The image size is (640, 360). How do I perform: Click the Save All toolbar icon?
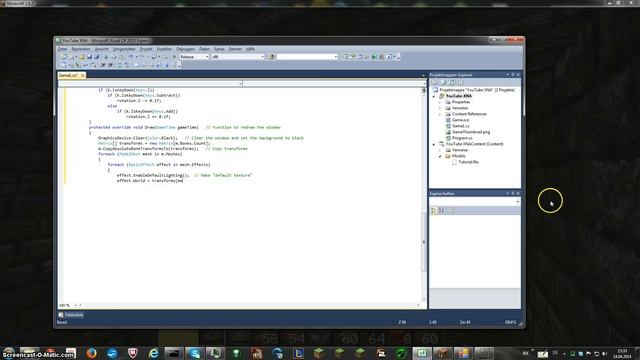coord(97,57)
